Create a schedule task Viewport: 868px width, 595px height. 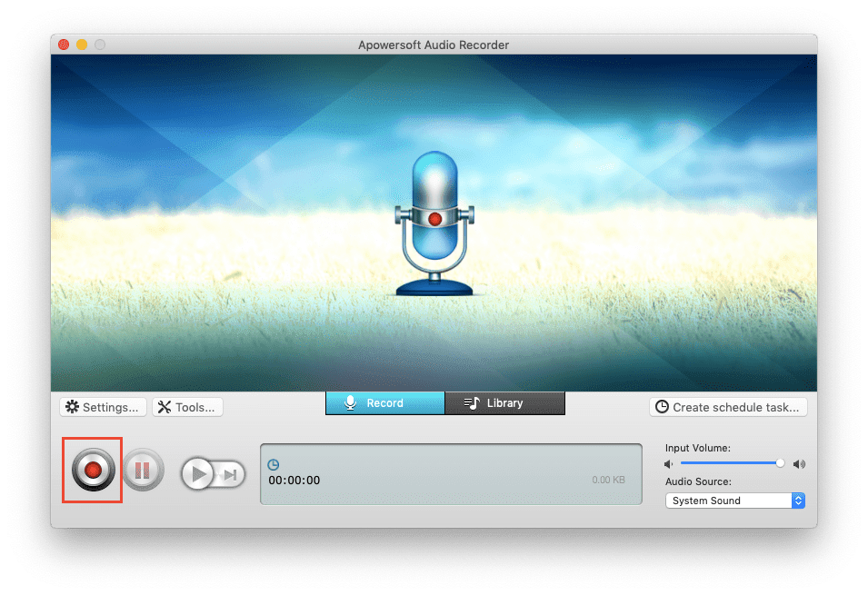coord(728,407)
